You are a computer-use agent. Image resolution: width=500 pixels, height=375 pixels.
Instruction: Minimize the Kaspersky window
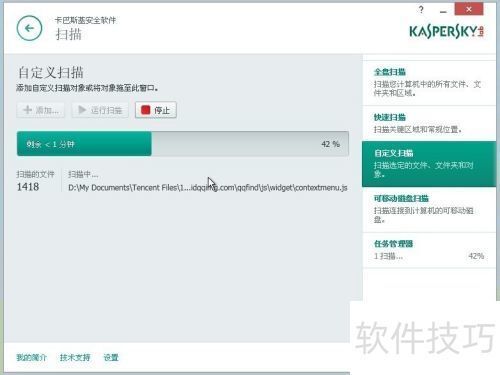click(443, 11)
